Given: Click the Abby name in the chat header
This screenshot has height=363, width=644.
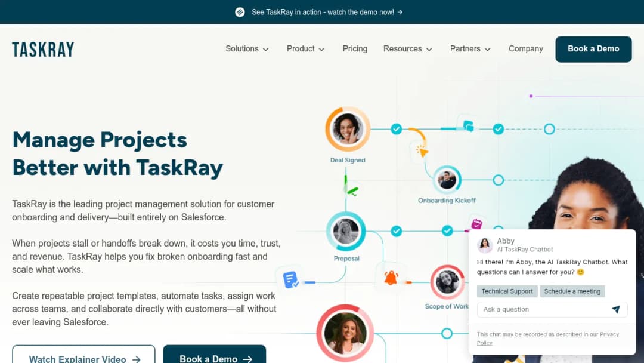Looking at the screenshot, I should tap(506, 241).
